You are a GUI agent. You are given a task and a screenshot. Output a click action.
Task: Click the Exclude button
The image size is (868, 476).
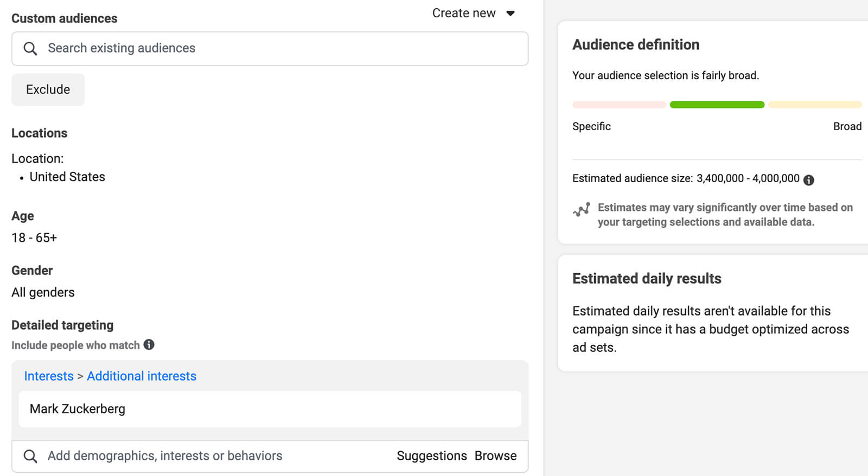point(48,89)
